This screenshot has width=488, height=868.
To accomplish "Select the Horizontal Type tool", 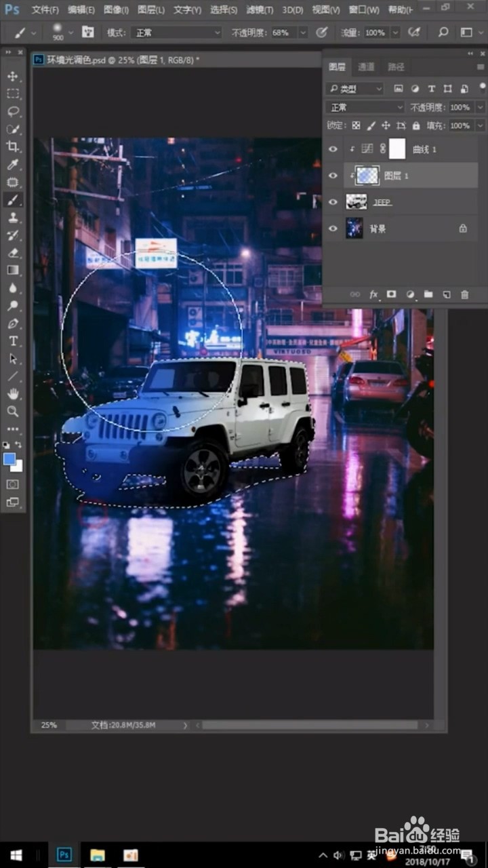I will click(13, 341).
